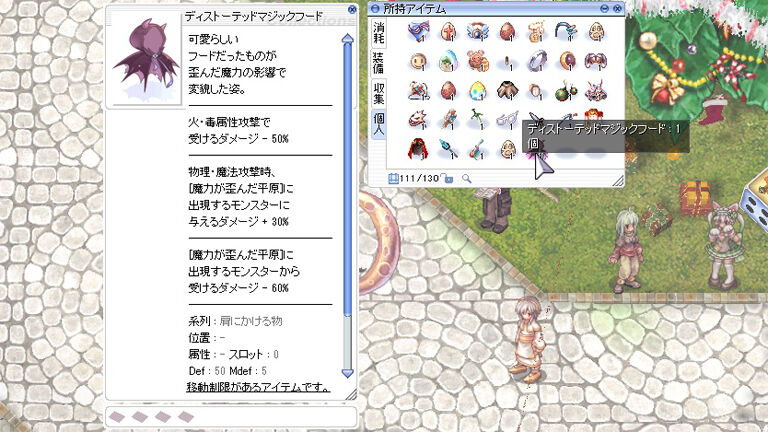Select the teddy bear with shield item
Image resolution: width=768 pixels, height=432 pixels.
pyautogui.click(x=478, y=62)
